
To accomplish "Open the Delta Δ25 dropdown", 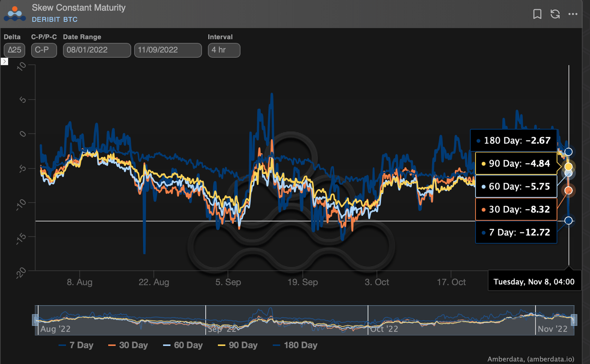I will [x=14, y=50].
